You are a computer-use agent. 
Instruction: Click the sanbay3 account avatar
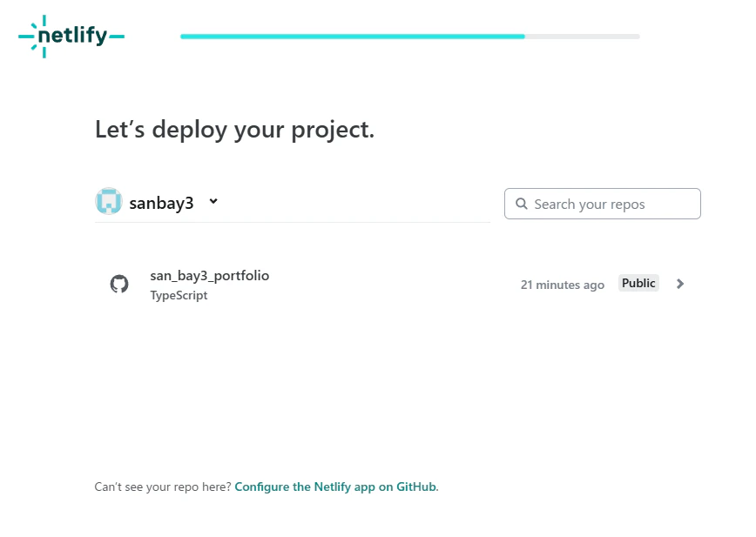[109, 201]
